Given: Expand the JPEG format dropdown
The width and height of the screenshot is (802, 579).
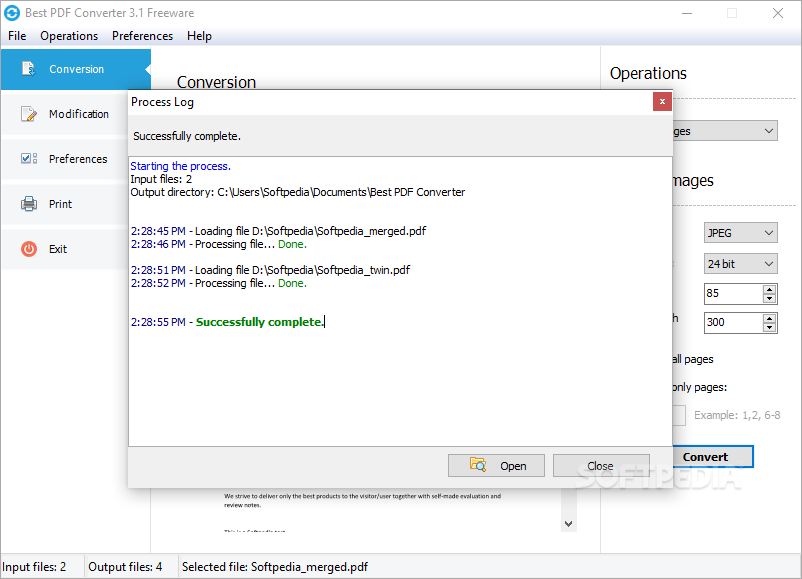Looking at the screenshot, I should (x=769, y=233).
